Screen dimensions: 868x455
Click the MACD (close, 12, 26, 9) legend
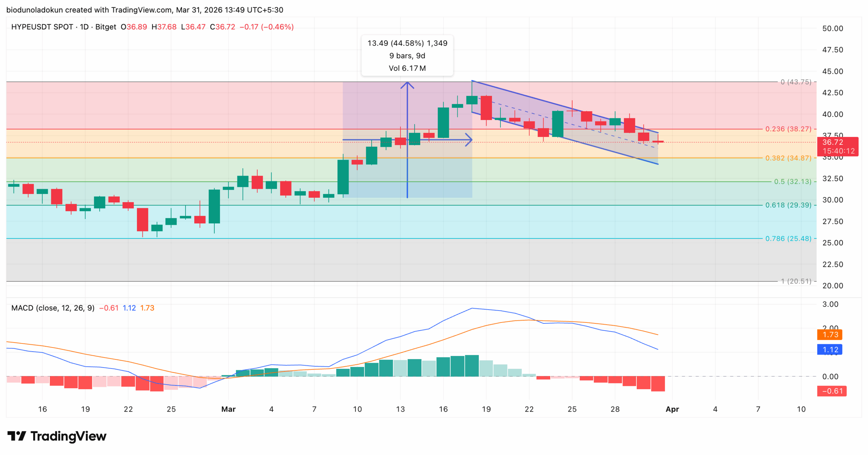tap(53, 308)
